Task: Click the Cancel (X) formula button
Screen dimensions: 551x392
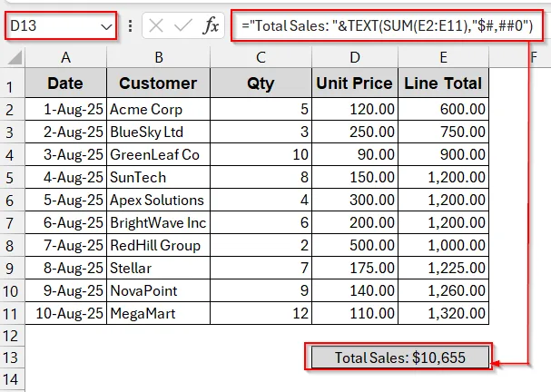Action: point(155,25)
